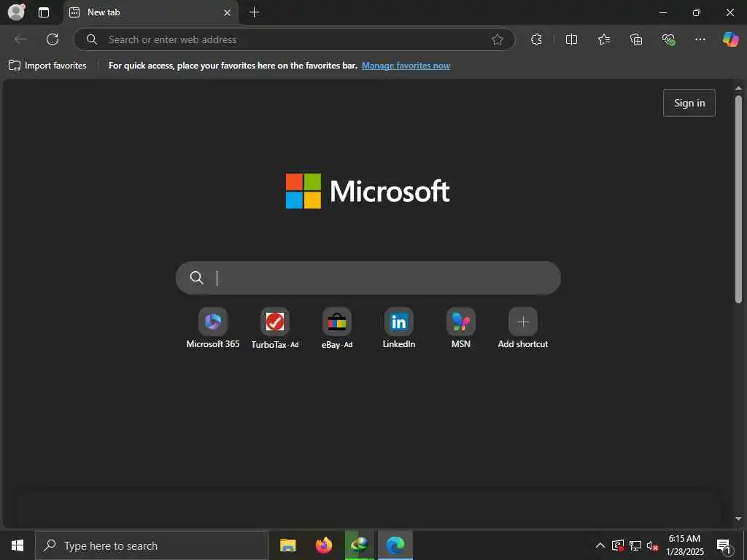Open the tab actions menu icon
747x560 pixels.
tap(43, 12)
